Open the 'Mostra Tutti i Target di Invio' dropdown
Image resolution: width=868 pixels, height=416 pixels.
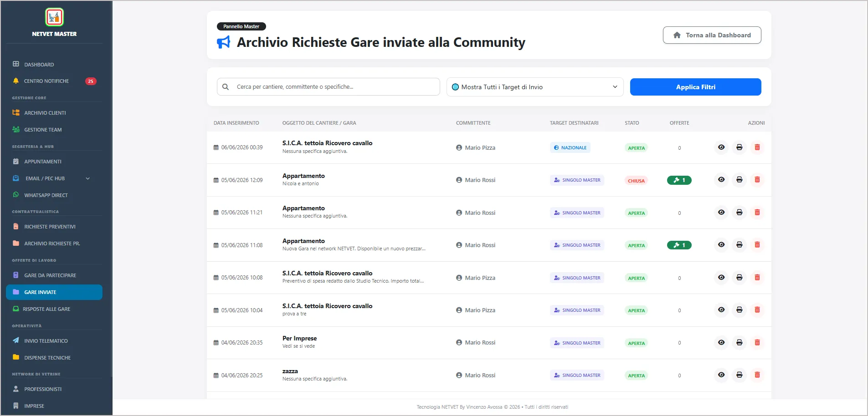tap(535, 87)
